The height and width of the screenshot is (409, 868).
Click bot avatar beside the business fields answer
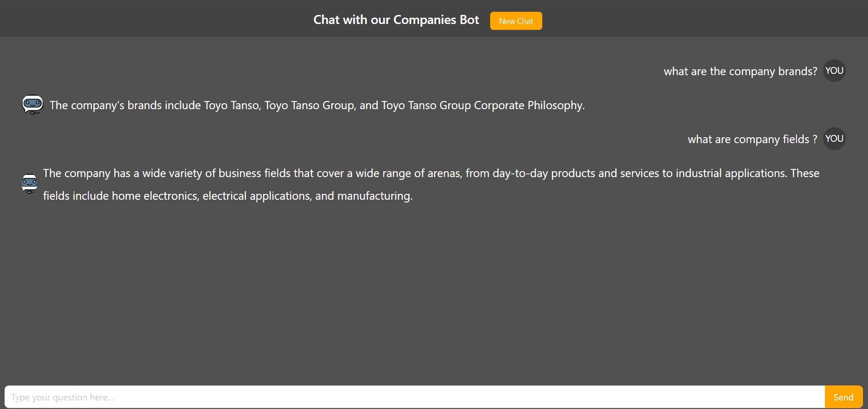click(x=29, y=184)
